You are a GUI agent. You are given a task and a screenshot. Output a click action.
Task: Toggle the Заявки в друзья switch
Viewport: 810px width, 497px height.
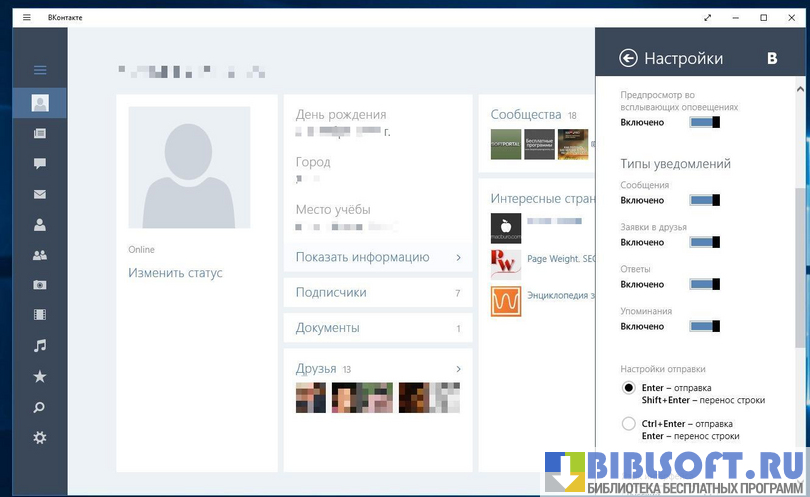[x=704, y=242]
